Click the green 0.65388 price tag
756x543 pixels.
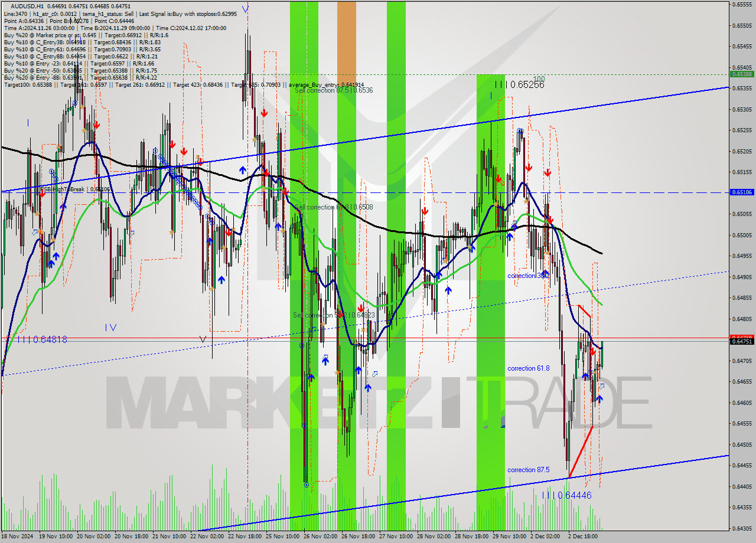tap(741, 74)
